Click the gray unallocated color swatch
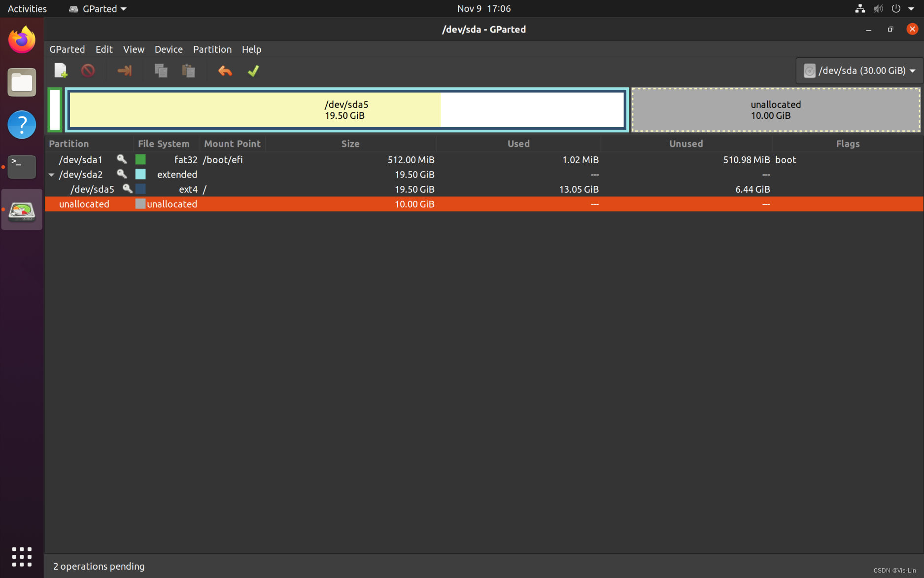Screen dimensions: 924x578 click(140, 204)
